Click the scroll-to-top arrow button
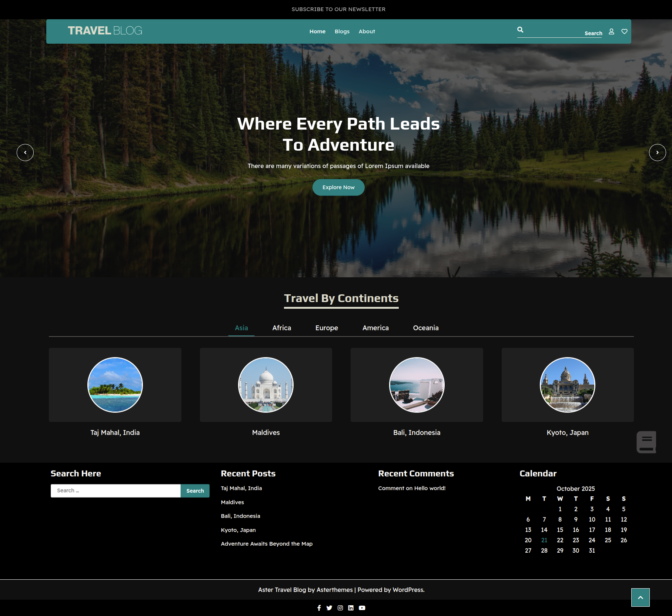 point(640,597)
